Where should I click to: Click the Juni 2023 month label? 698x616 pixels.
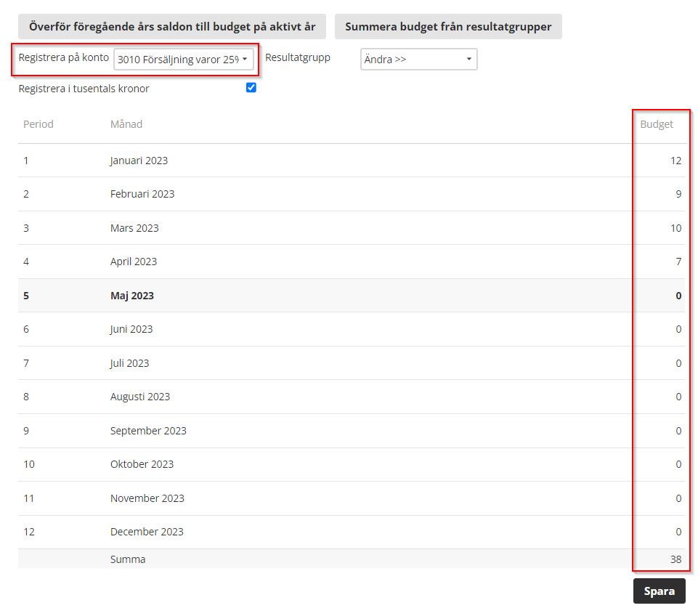pyautogui.click(x=131, y=329)
